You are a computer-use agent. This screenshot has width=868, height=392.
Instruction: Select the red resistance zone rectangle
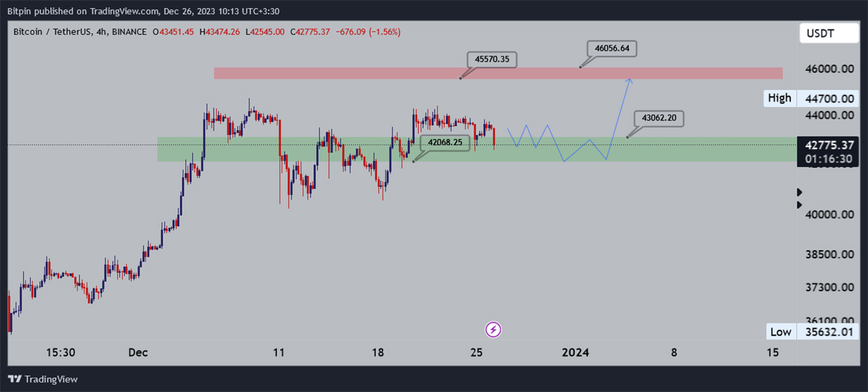pos(339,73)
